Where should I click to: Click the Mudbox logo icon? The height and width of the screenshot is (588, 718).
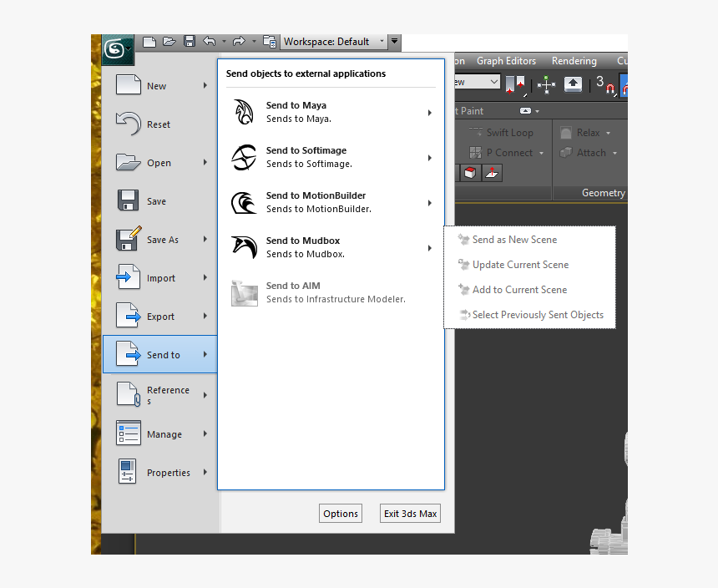click(x=244, y=247)
